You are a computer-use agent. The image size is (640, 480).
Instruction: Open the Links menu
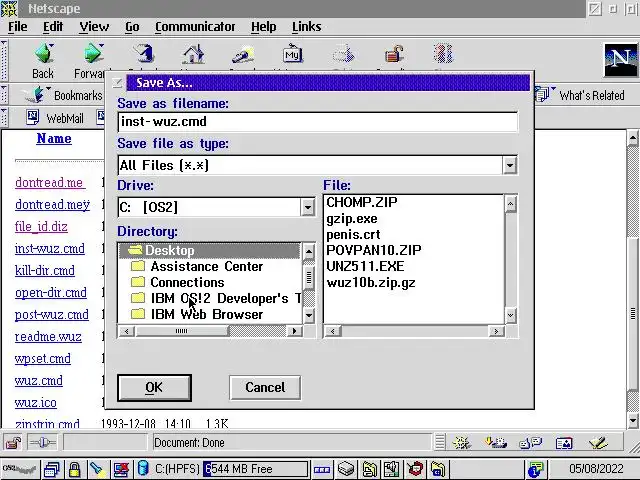click(306, 27)
